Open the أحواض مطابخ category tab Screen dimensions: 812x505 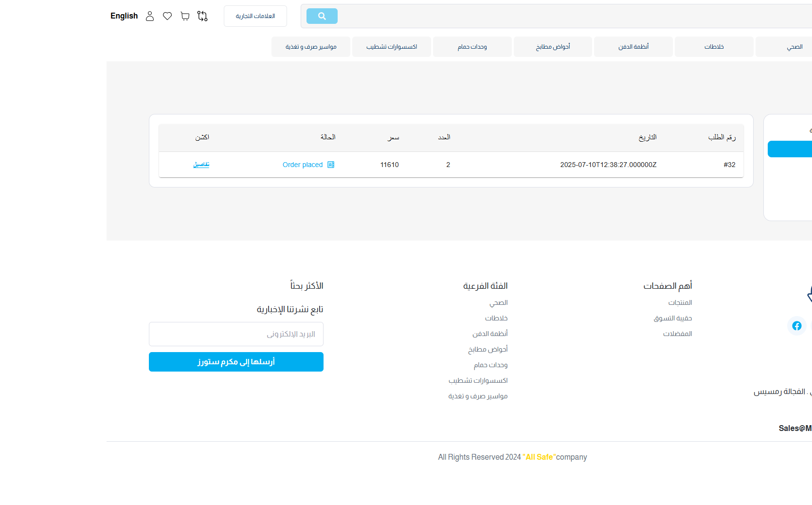[x=553, y=47]
